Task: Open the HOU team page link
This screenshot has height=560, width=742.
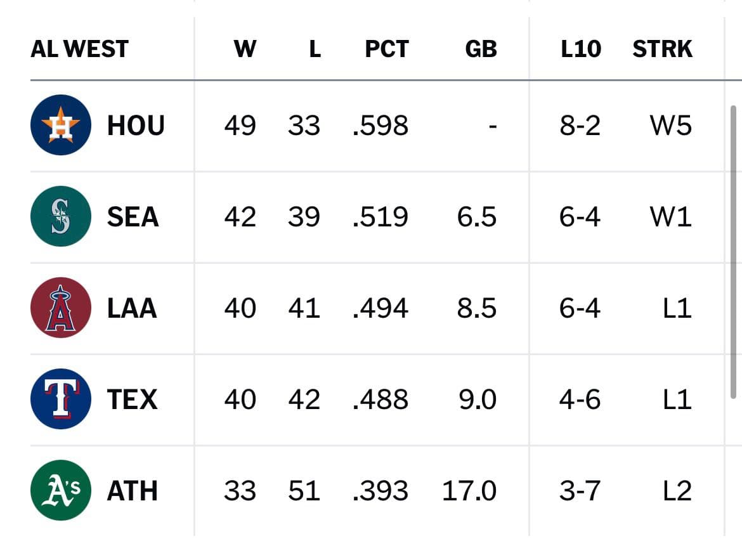Action: (136, 126)
